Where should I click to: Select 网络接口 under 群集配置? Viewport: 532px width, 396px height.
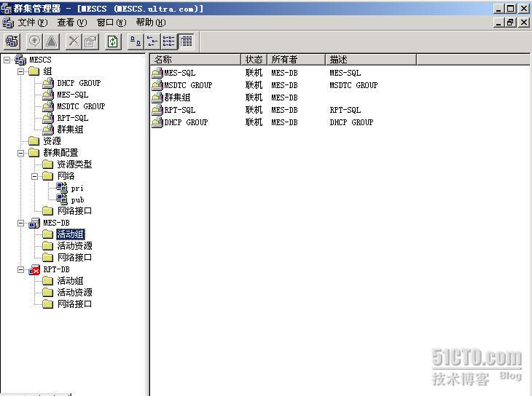(x=74, y=211)
